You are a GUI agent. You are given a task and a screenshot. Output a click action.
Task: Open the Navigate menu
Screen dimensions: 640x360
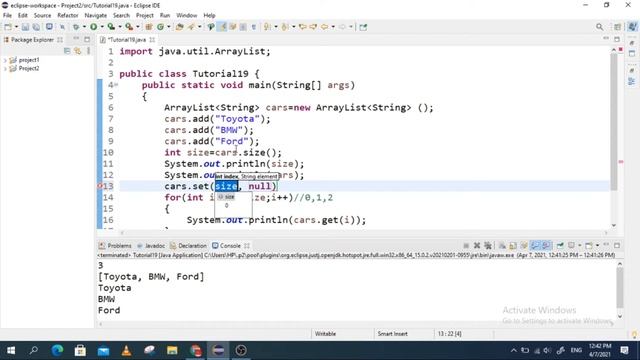(x=96, y=15)
